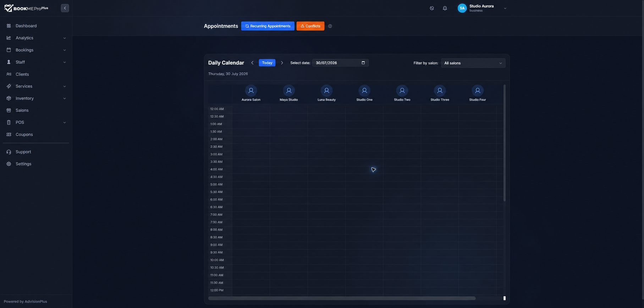Click the Recurring Appointments button

268,26
